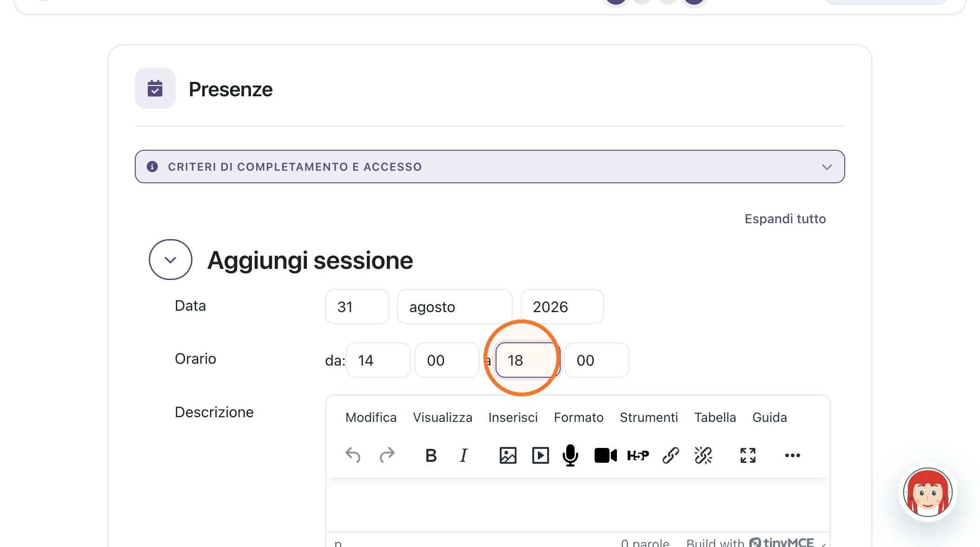Expand Criteri di completamento e accesso chevron
The width and height of the screenshot is (980, 547).
coord(827,167)
